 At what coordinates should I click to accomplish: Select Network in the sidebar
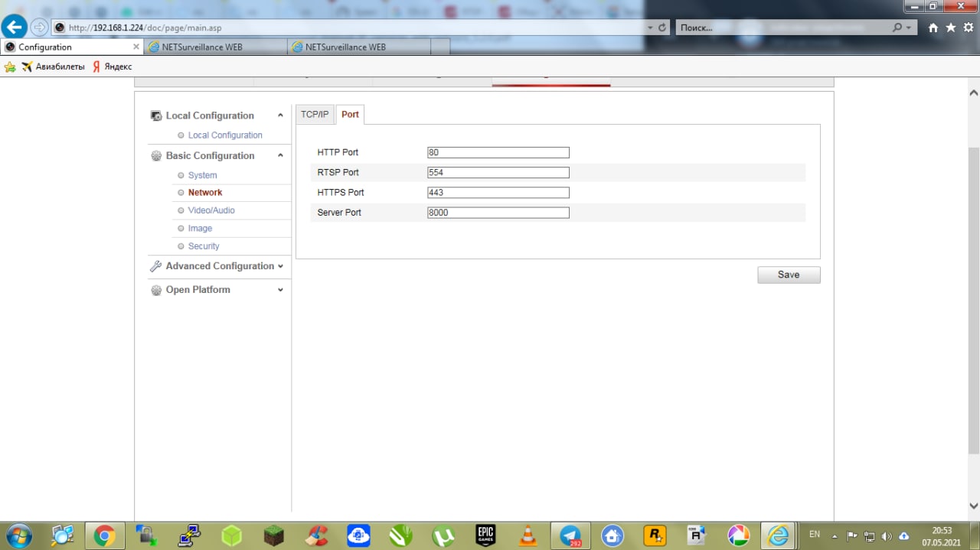tap(205, 193)
